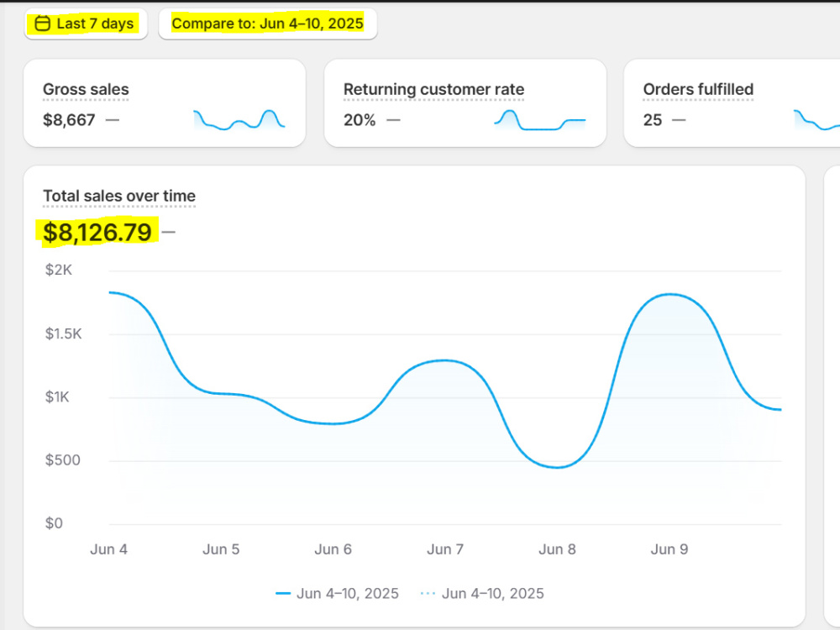This screenshot has width=840, height=630.
Task: Open the Total sales over time report
Action: (119, 196)
